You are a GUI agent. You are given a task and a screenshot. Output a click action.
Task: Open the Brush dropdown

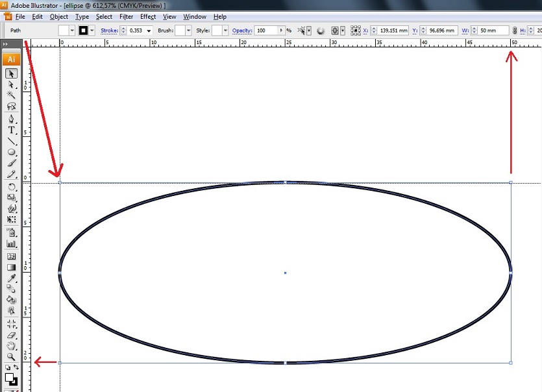(188, 31)
